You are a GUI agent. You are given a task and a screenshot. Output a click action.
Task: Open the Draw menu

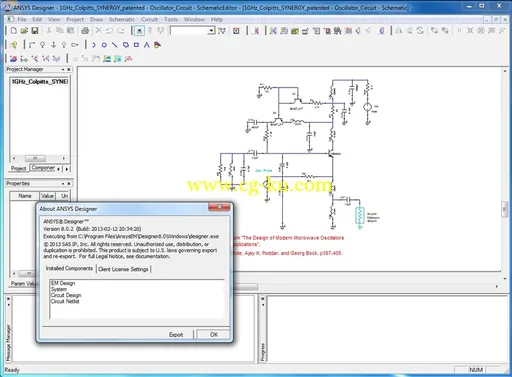tap(96, 19)
